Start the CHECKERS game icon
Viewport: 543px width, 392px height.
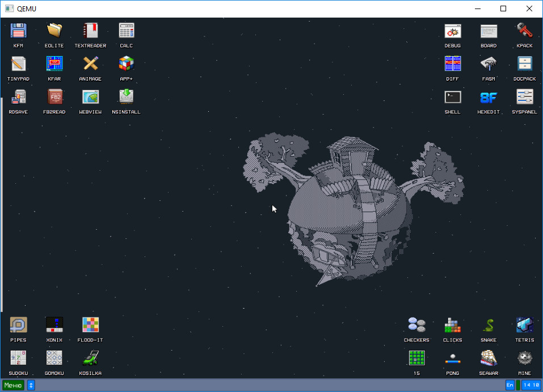coord(416,325)
